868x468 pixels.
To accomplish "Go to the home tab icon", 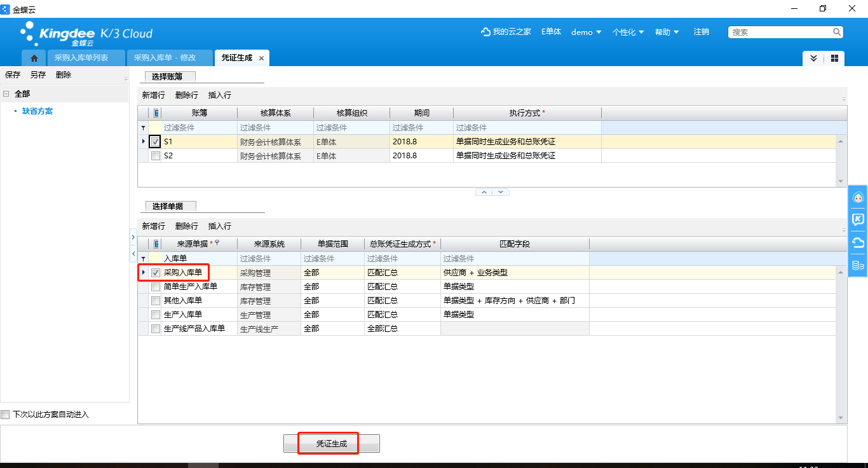I will pyautogui.click(x=34, y=58).
